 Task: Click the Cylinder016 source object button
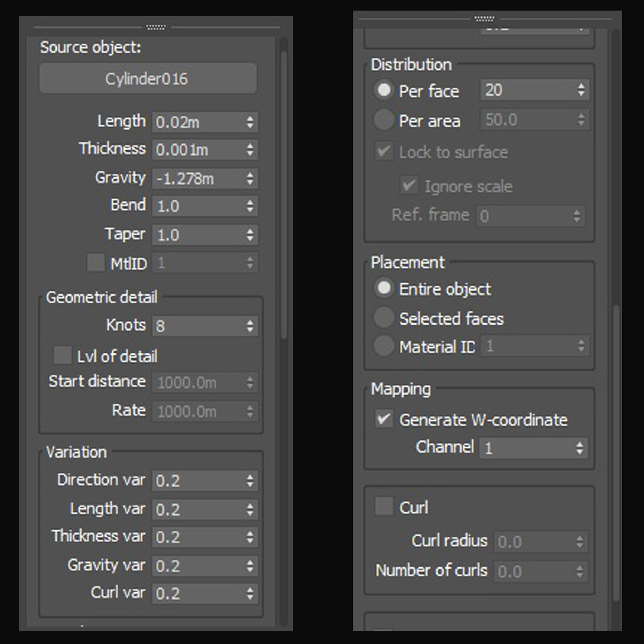coord(148,79)
